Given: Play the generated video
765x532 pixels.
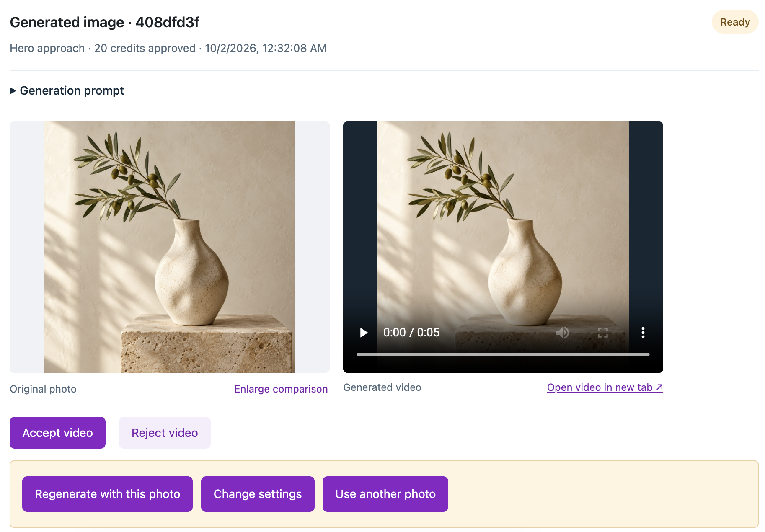Looking at the screenshot, I should [364, 333].
